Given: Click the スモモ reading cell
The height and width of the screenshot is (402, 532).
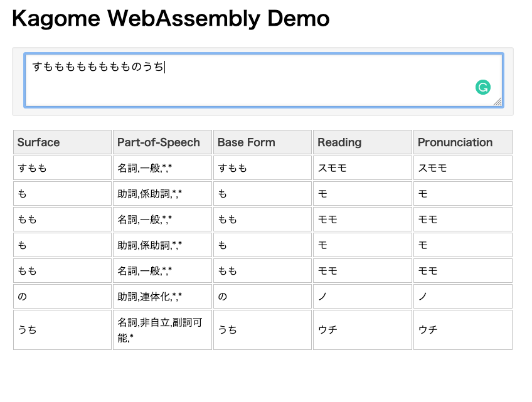Looking at the screenshot, I should (x=363, y=167).
